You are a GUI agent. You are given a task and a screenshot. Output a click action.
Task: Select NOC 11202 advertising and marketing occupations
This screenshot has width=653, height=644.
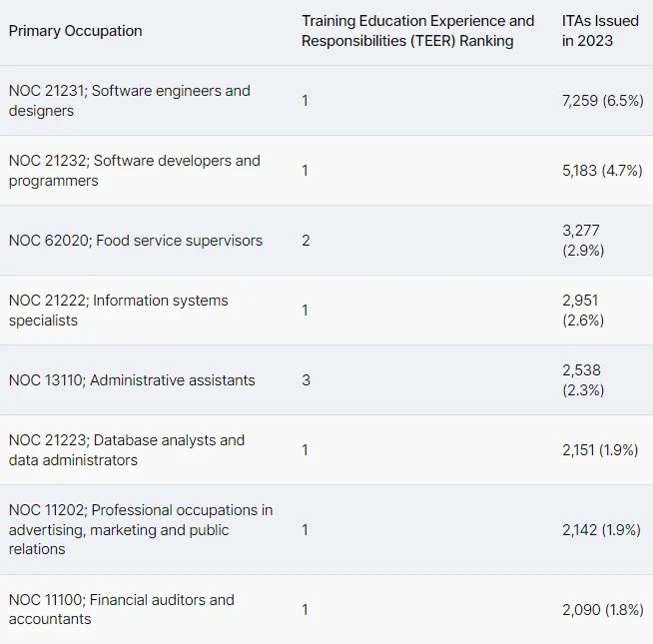(x=140, y=529)
